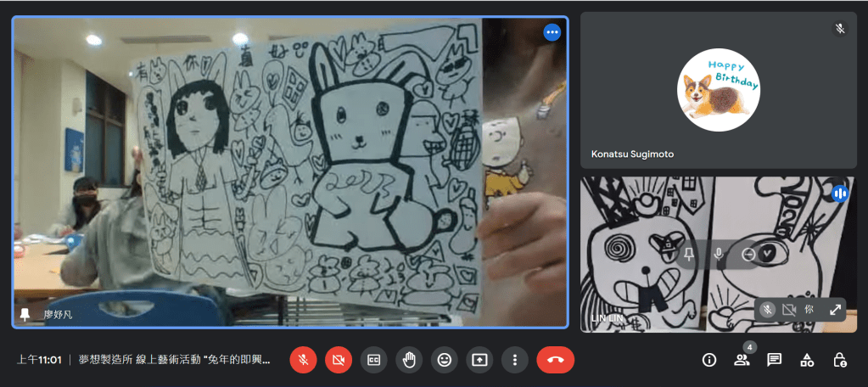868x387 pixels.
Task: Leave the call with the red button
Action: point(555,360)
